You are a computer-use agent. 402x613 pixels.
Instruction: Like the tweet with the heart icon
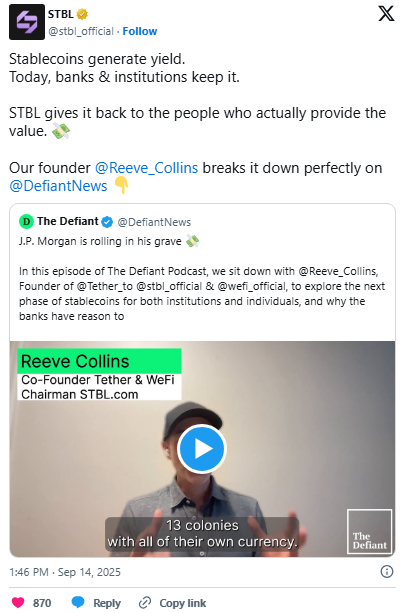pyautogui.click(x=18, y=602)
